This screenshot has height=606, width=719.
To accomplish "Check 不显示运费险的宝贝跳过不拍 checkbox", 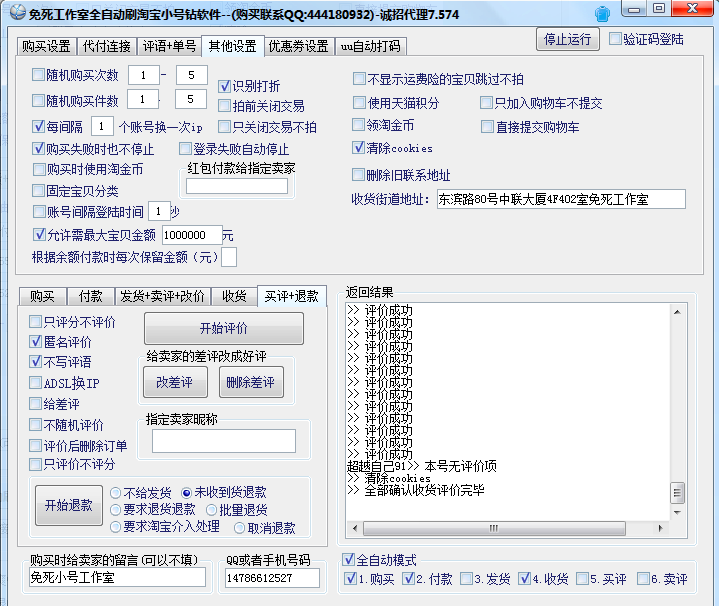I will 359,78.
